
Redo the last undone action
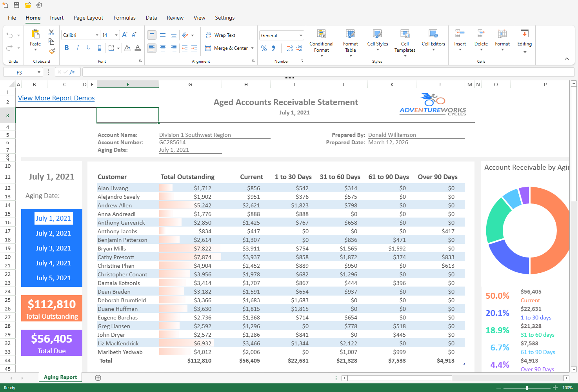click(9, 48)
